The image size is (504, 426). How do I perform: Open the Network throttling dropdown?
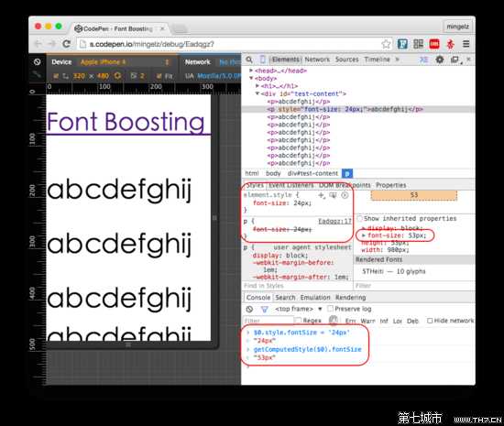click(229, 62)
